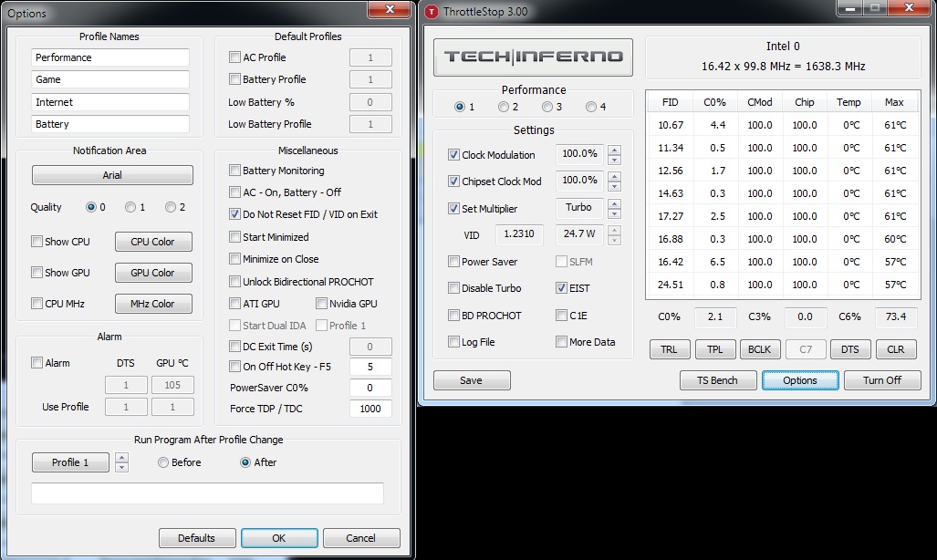Choose Quality 1 radio option
This screenshot has width=937, height=560.
click(x=130, y=207)
